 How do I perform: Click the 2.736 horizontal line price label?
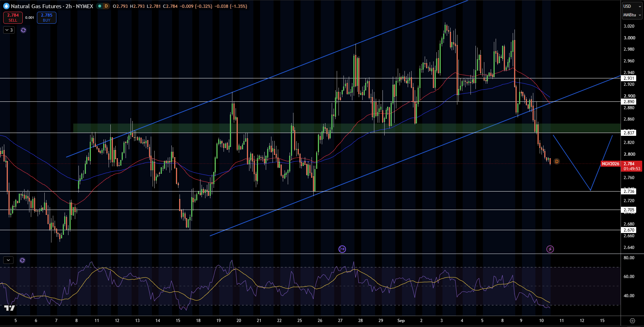tap(629, 192)
